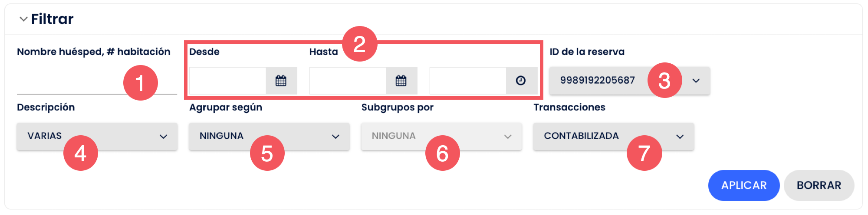
Task: Click into the time input field
Action: click(x=468, y=81)
